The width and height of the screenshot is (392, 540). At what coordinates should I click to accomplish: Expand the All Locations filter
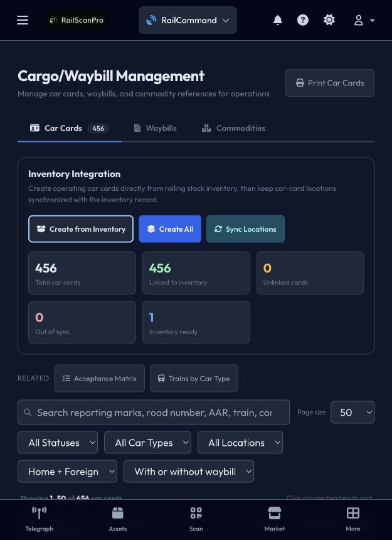[240, 442]
